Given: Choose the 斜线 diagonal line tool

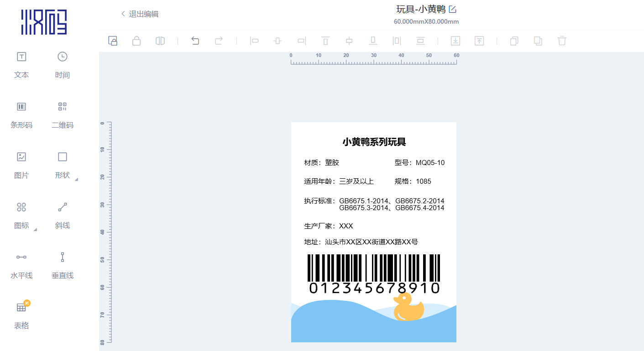Looking at the screenshot, I should coord(63,215).
